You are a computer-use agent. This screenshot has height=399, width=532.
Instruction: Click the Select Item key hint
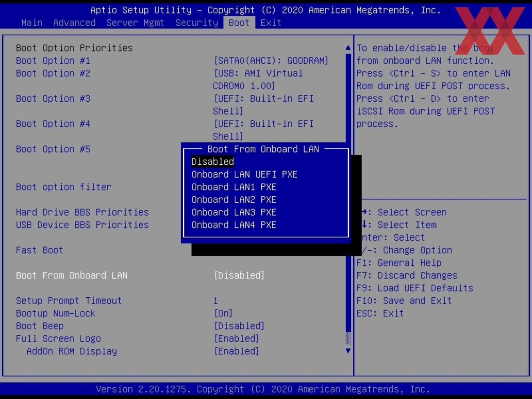399,225
